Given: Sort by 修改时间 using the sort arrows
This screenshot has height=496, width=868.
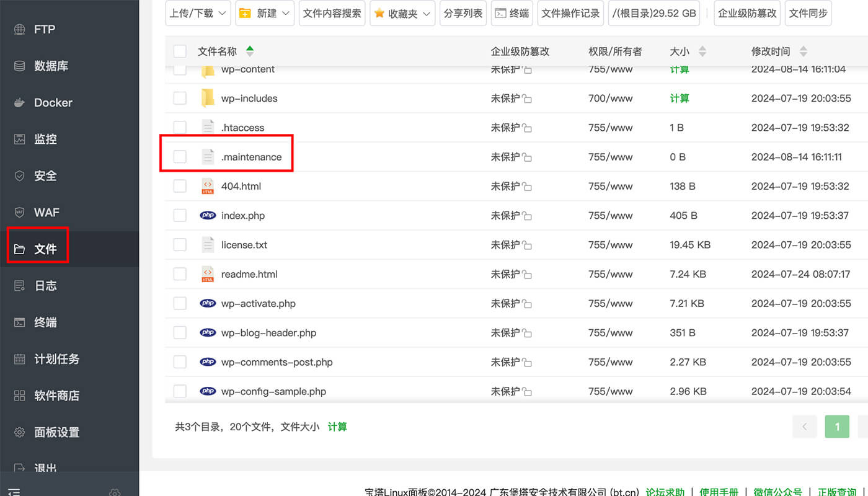Looking at the screenshot, I should click(x=804, y=51).
